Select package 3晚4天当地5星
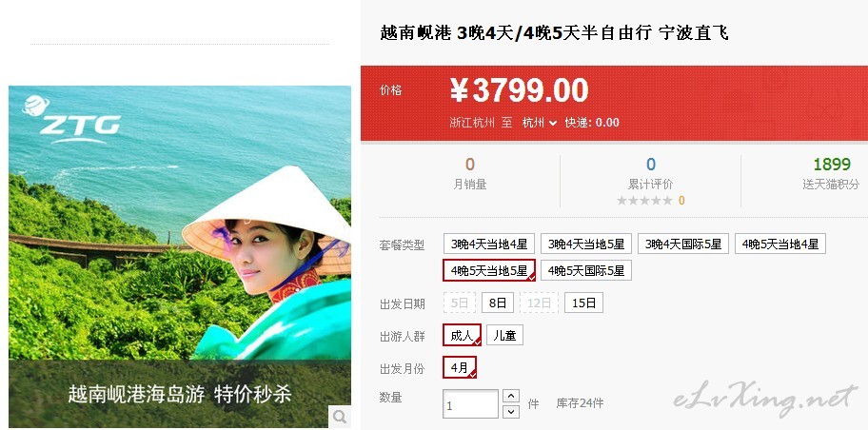Screen dimensions: 868x430 coord(586,244)
